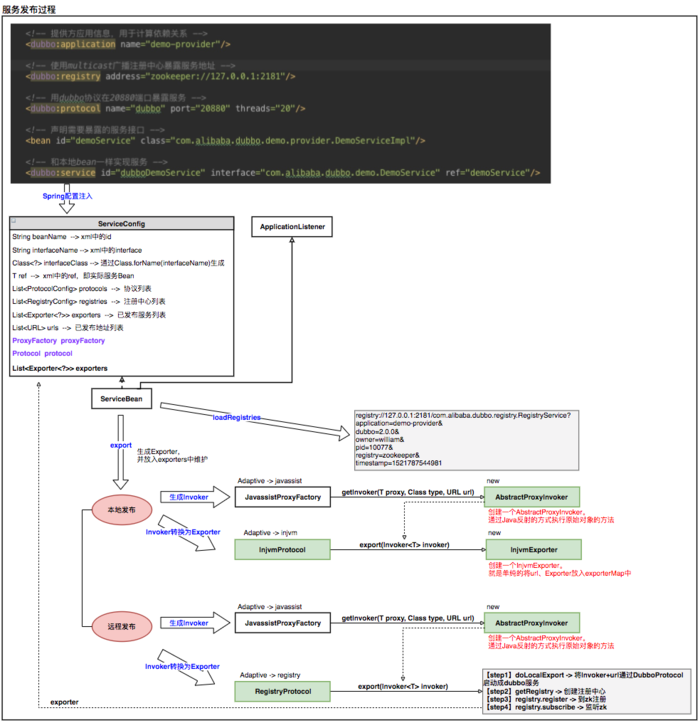Click the [step3] registry.register line

545,699
